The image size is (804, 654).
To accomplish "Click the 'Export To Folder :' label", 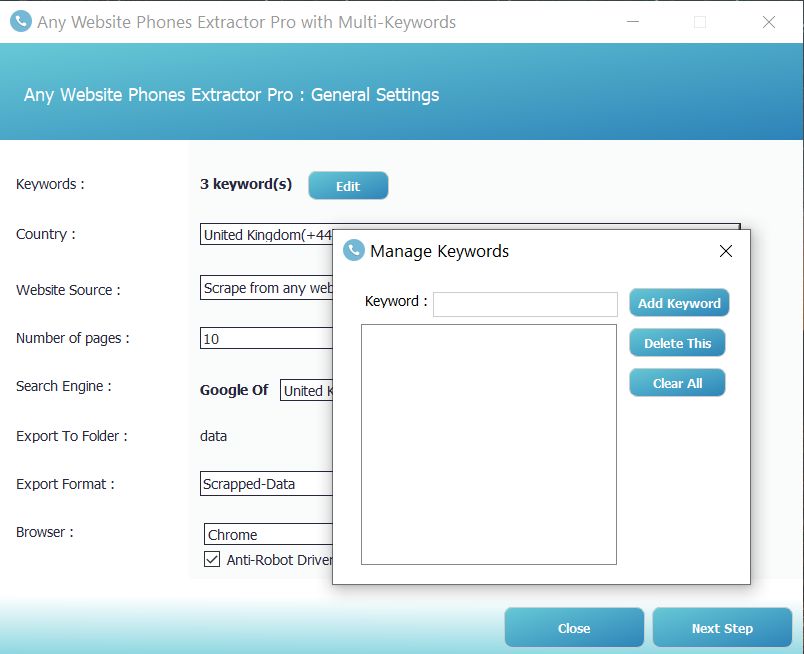I will [72, 436].
